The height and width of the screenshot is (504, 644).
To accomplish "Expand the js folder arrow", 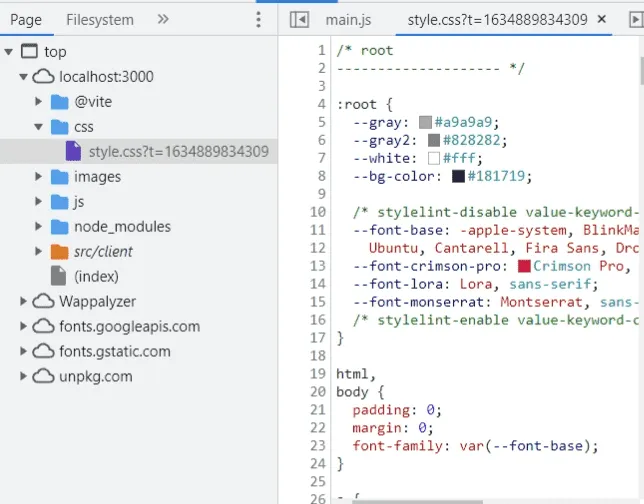I will click(38, 201).
